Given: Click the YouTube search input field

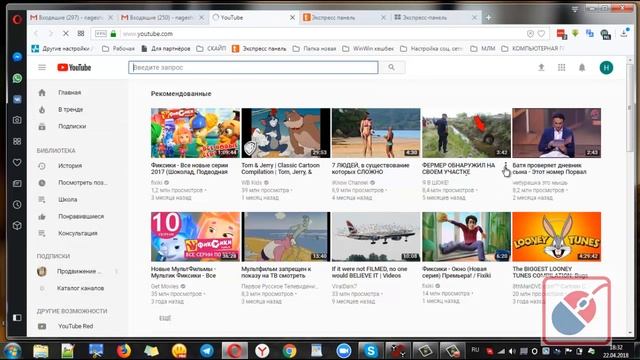Looking at the screenshot, I should click(253, 67).
